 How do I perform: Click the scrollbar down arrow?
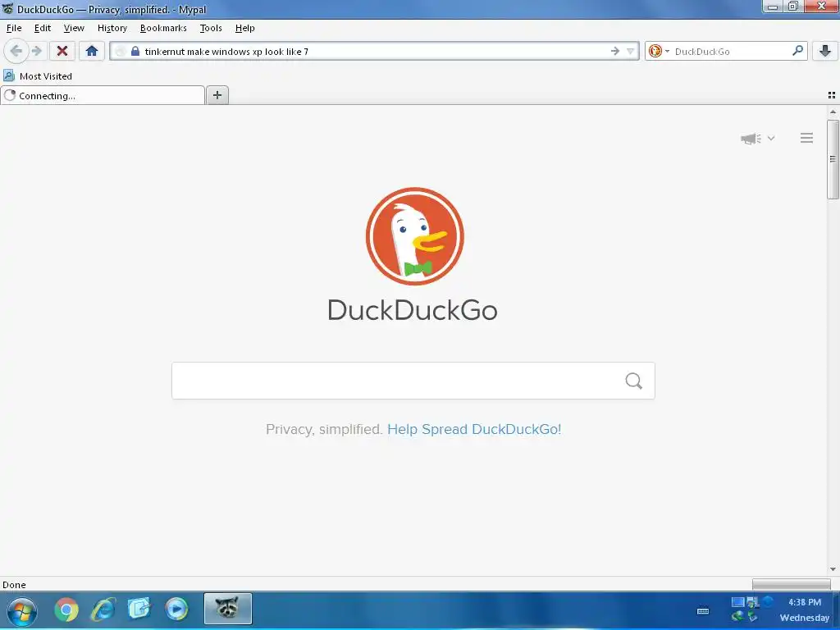tap(833, 569)
